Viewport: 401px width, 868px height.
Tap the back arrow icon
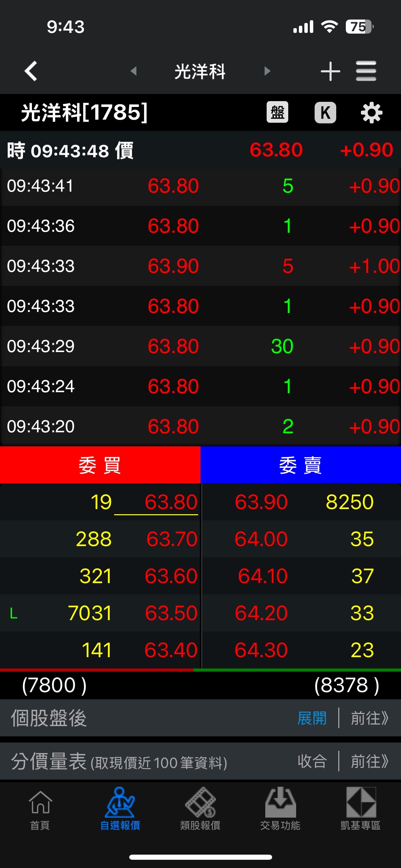(31, 71)
